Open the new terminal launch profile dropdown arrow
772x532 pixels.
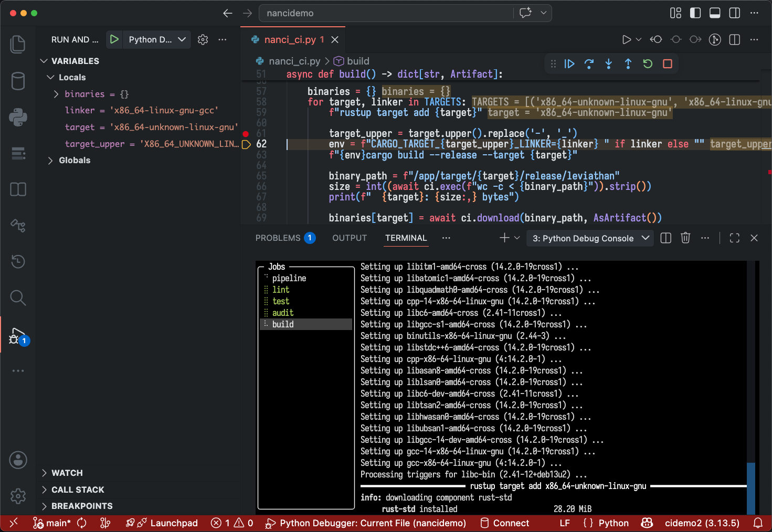click(517, 238)
